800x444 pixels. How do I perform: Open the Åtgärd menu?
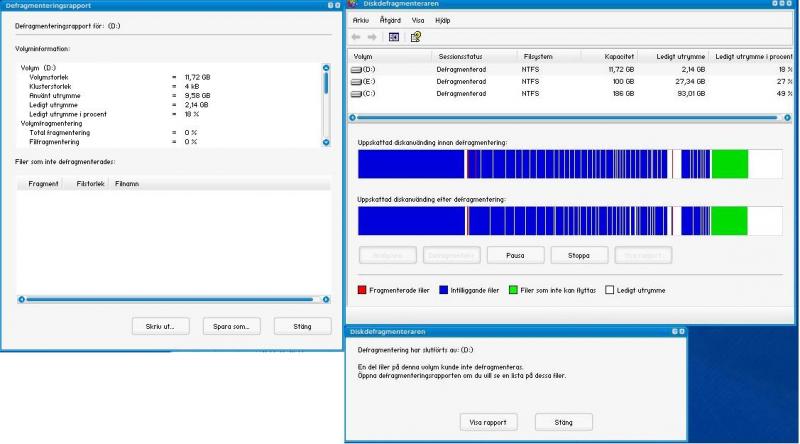tap(392, 20)
